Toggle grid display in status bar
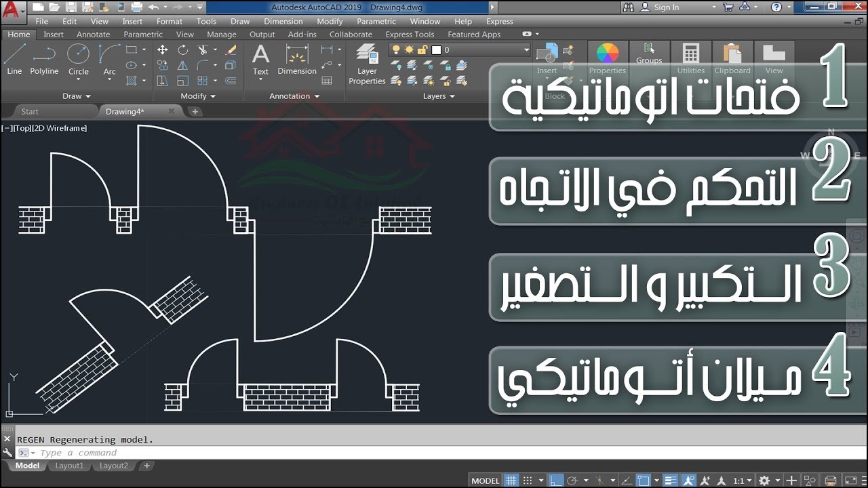Viewport: 868px width, 488px height. [x=511, y=481]
